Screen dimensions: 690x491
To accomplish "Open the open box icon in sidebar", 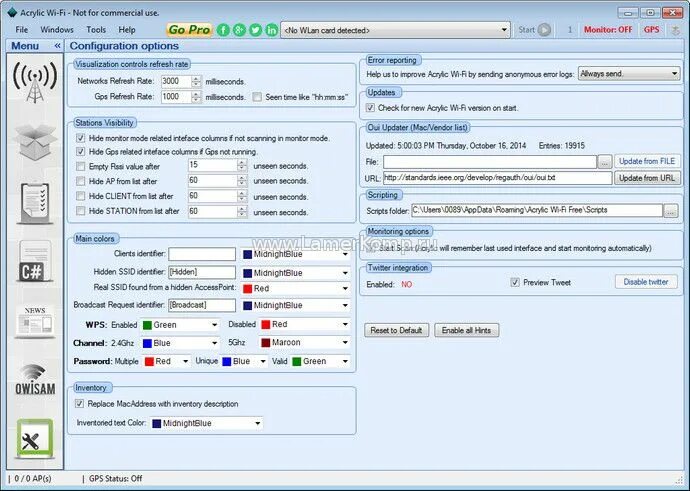I will [35, 142].
